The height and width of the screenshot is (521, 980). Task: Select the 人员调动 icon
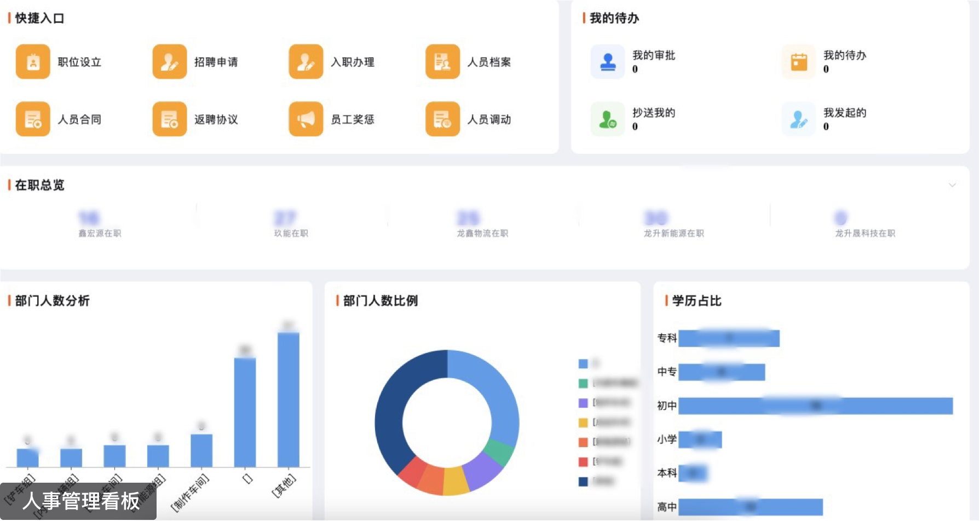pos(442,119)
